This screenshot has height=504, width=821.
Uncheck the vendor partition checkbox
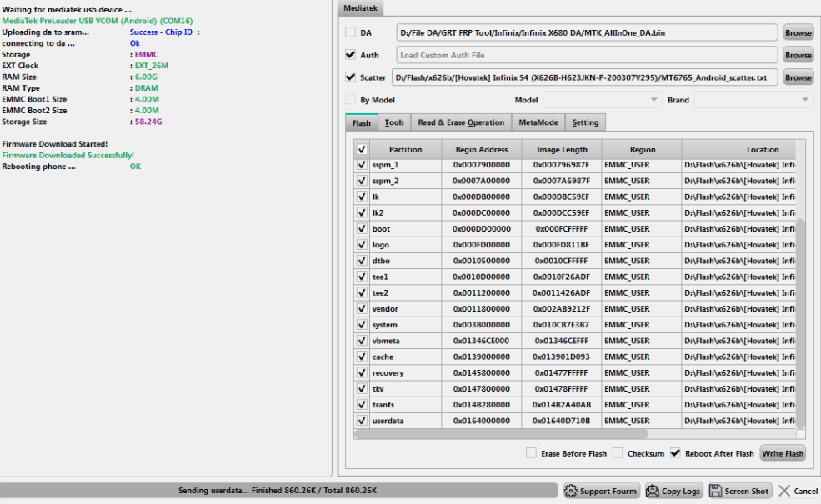361,309
